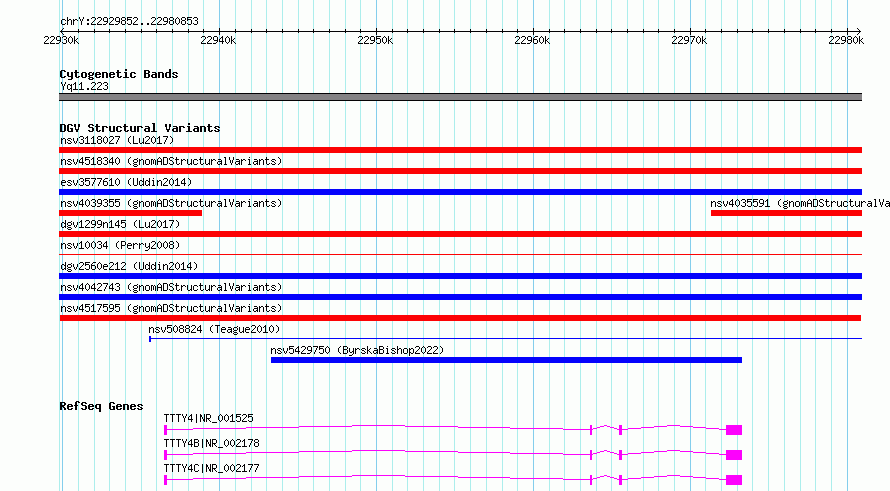
Task: Open the TTTY4C|NR_002177 gene's last exon block
Action: (734, 480)
